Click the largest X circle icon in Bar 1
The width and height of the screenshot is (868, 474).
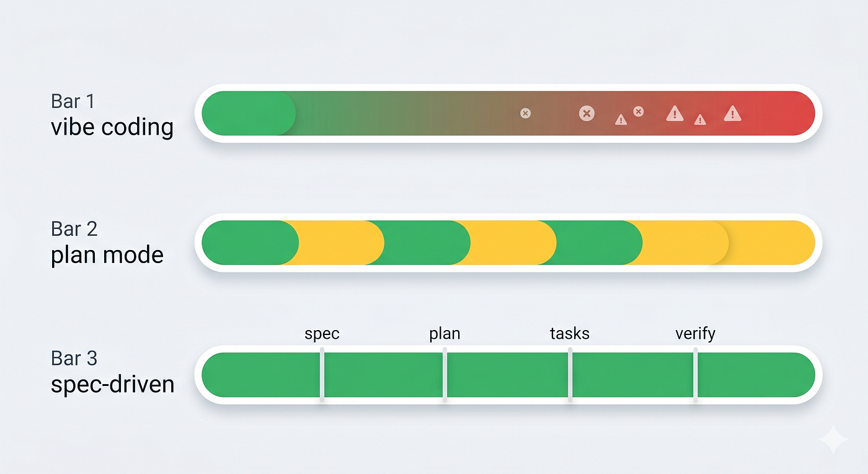pos(587,113)
